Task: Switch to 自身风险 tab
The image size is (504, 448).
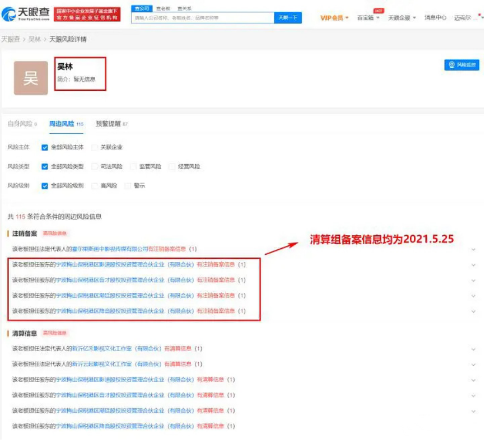Action: (x=22, y=124)
